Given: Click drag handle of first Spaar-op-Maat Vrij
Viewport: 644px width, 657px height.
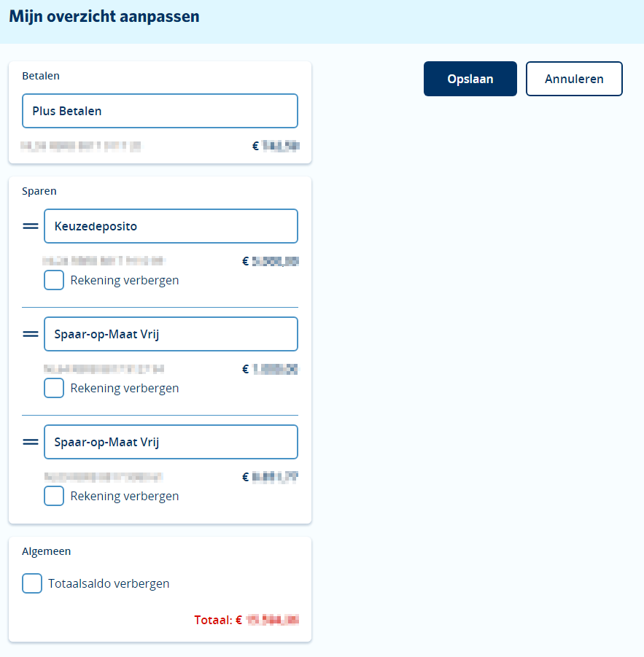Looking at the screenshot, I should coord(30,334).
